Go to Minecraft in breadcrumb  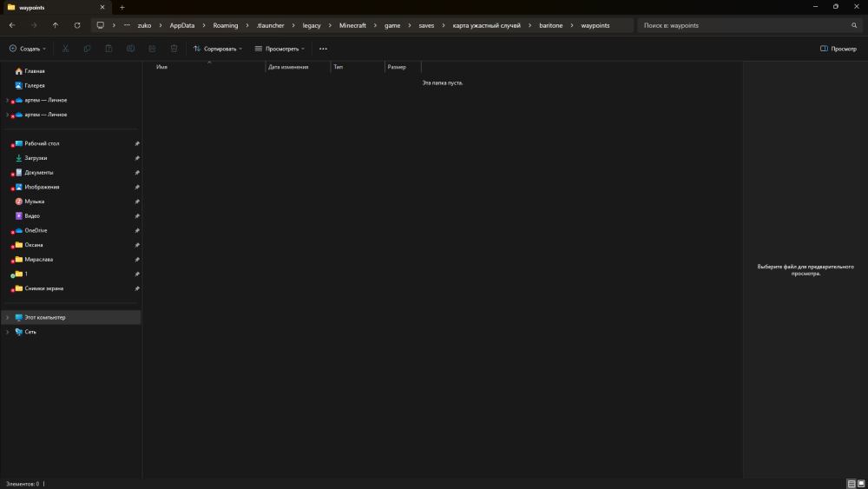point(352,25)
